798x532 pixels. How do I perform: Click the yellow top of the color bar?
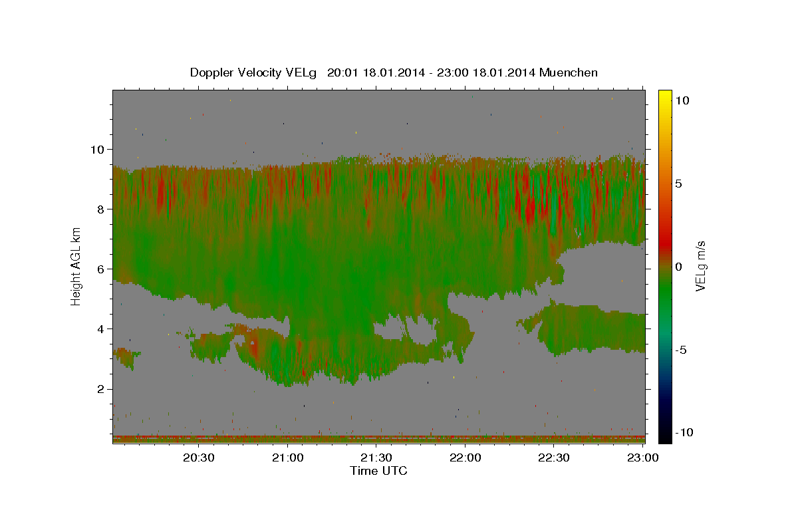(665, 93)
